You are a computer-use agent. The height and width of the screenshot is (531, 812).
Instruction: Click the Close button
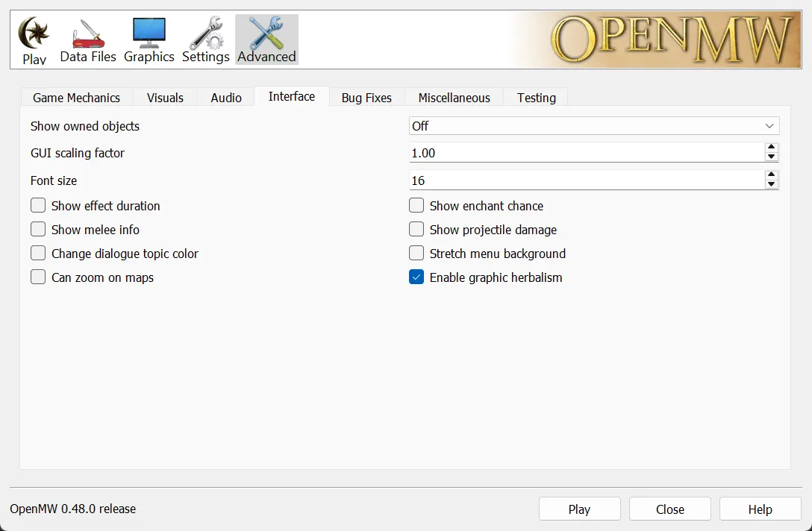pos(670,509)
